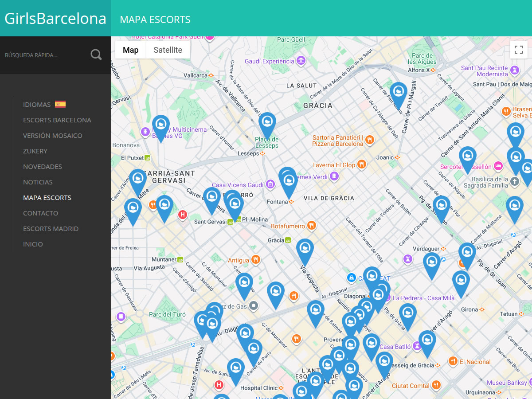Toggle fullscreen mode on the map
Screen dimensions: 532x399
[x=519, y=50]
